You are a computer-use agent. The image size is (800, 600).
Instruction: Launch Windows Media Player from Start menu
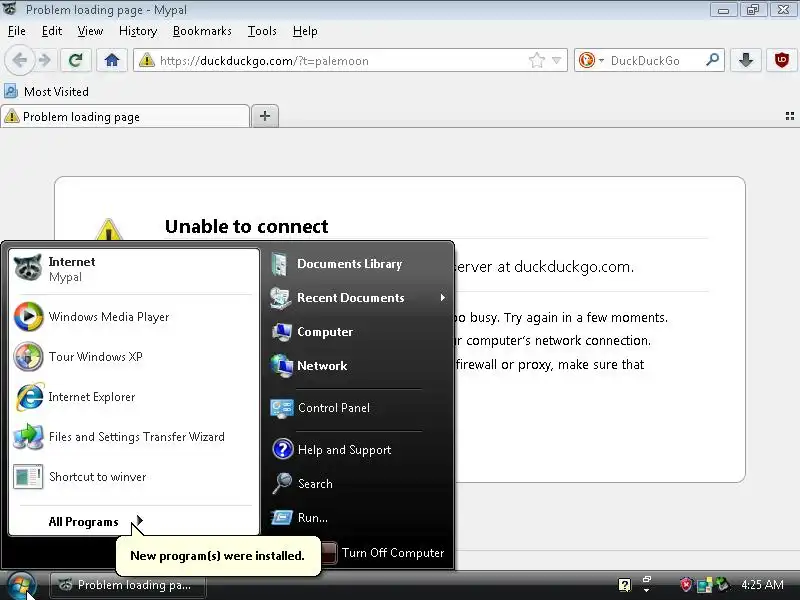tap(134, 316)
